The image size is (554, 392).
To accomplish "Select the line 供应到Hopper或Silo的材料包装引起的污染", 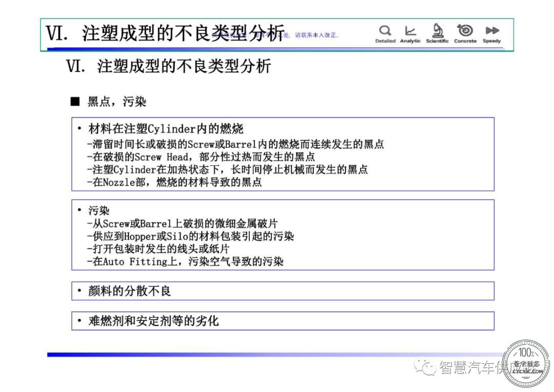I will 190,236.
